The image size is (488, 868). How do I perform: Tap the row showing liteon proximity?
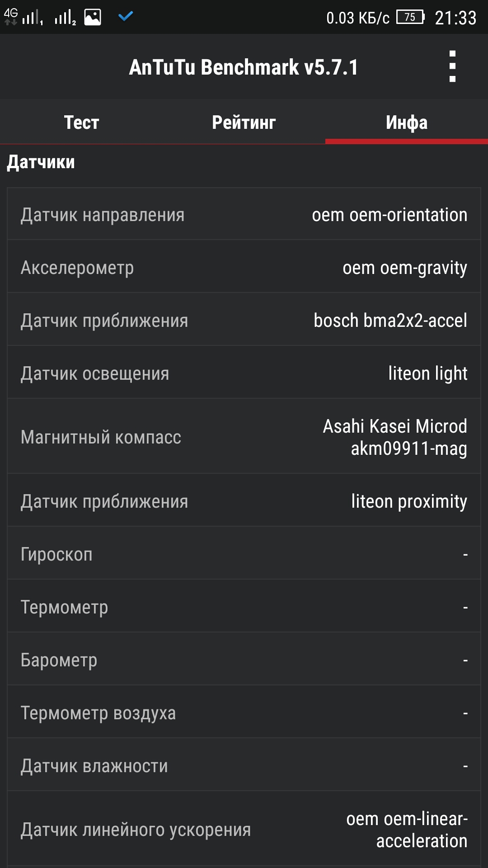click(244, 501)
